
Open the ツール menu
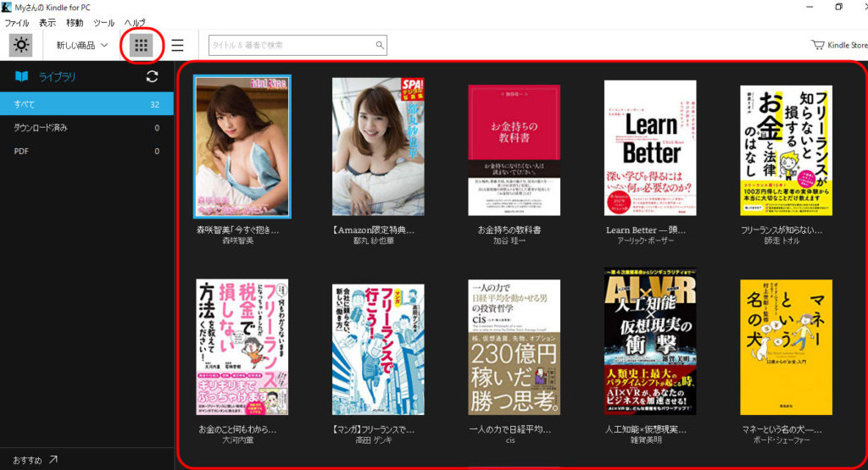103,23
